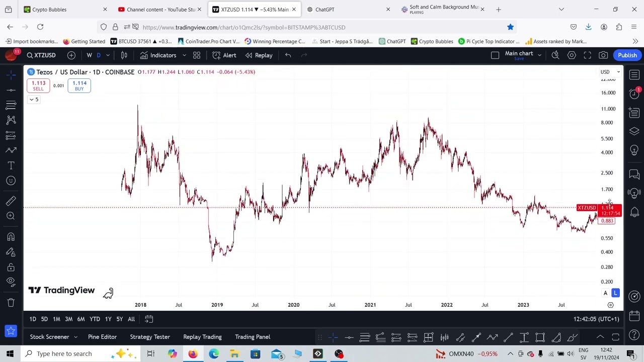Open the USD currency dropdown
The image size is (644, 362).
[610, 72]
